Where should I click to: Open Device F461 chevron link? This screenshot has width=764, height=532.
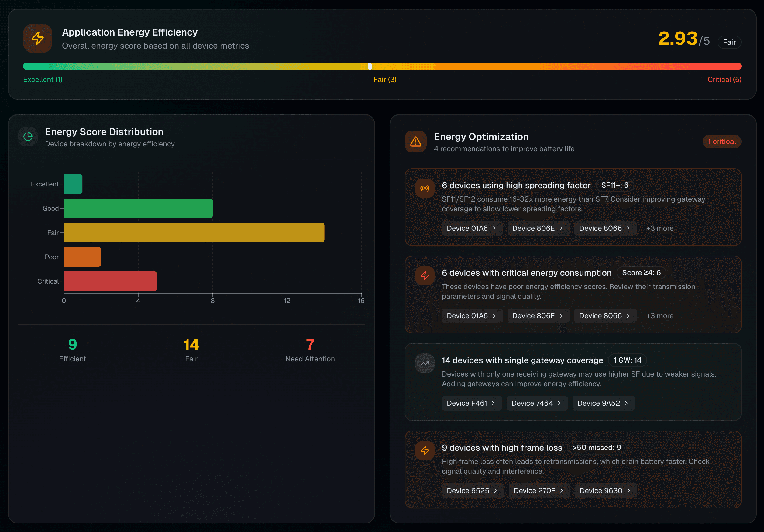point(493,403)
